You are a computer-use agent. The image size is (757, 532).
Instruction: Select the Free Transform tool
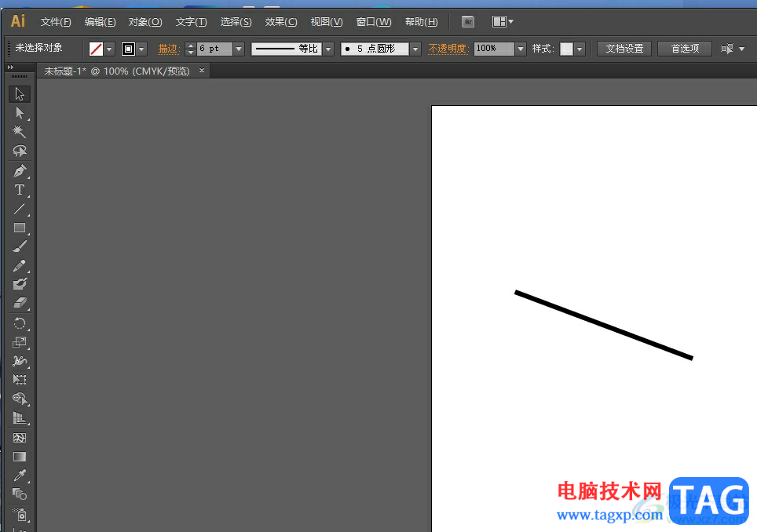pos(20,380)
